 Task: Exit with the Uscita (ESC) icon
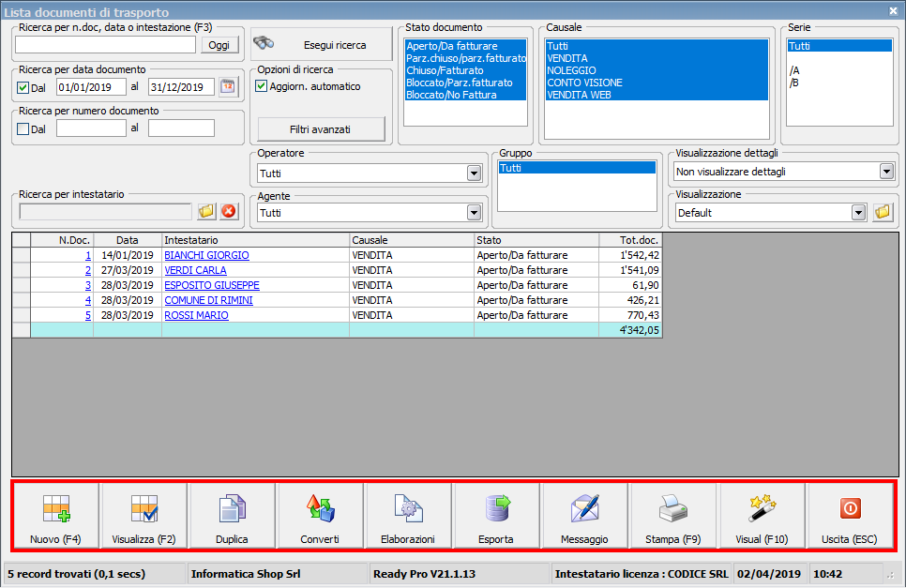tap(850, 509)
